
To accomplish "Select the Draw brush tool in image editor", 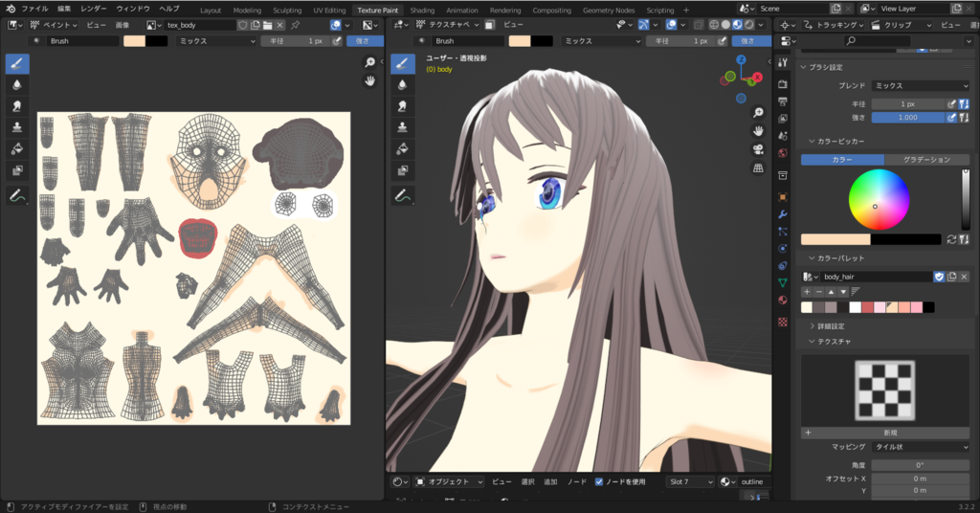I will point(17,63).
